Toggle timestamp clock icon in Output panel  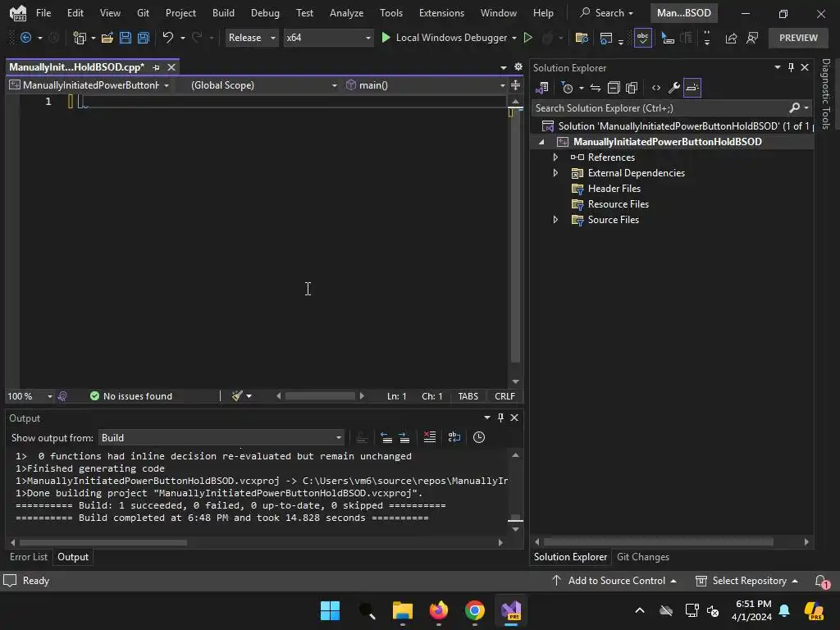point(479,438)
